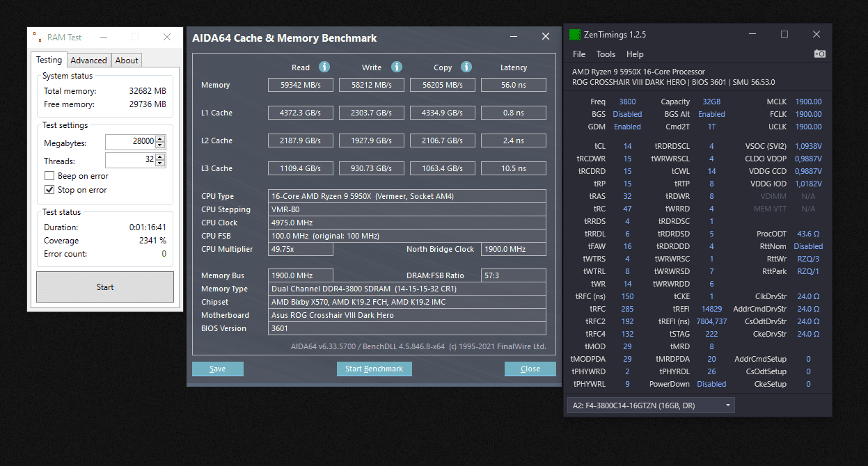868x466 pixels.
Task: Click the Megabytes input field
Action: 131,142
